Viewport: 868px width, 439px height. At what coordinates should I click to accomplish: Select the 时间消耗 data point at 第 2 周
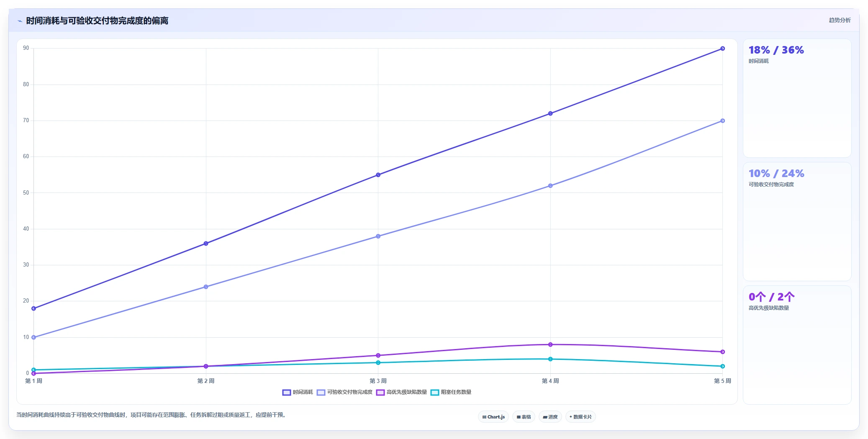(x=206, y=244)
